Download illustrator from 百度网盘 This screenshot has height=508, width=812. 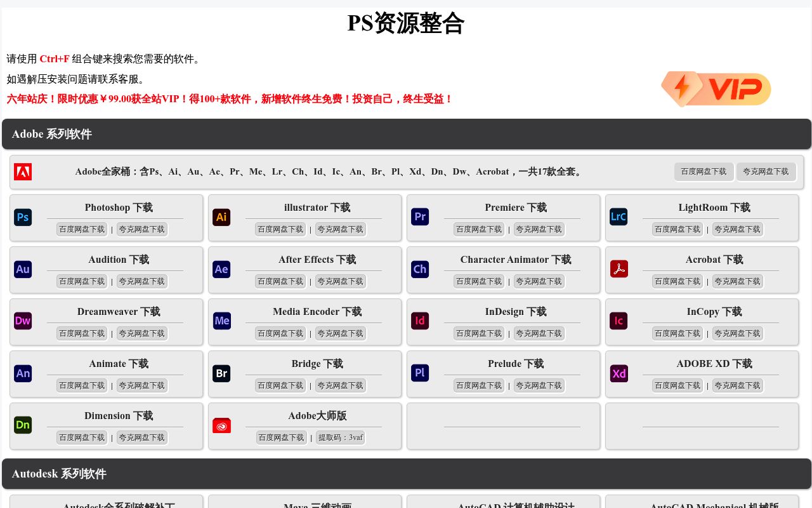280,229
